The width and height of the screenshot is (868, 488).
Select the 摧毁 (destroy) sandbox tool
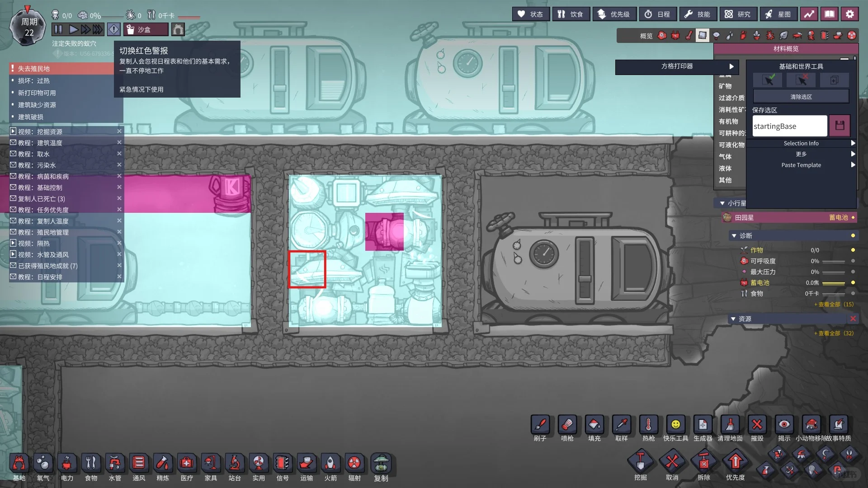click(757, 425)
